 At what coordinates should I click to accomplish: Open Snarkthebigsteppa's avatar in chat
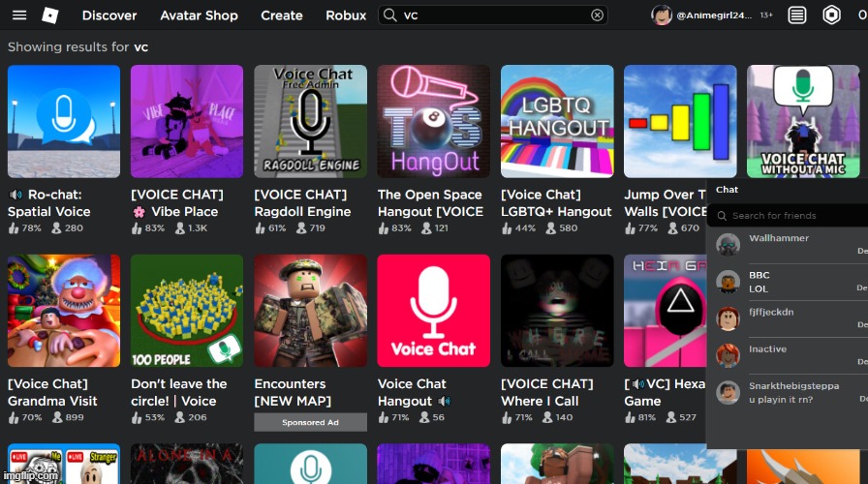[728, 393]
